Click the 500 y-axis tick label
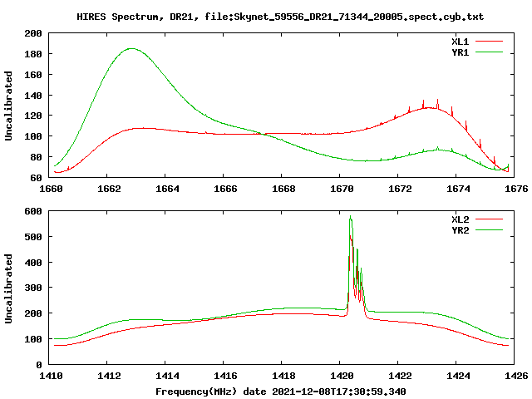The height and width of the screenshot is (399, 532). [33, 237]
